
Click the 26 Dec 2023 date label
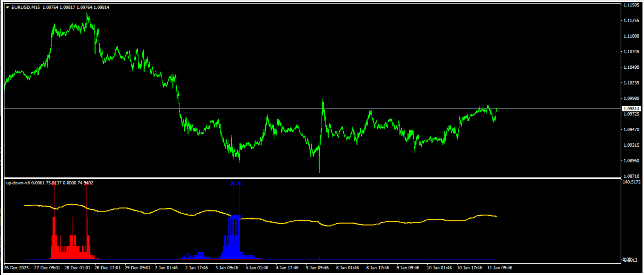coord(16,268)
